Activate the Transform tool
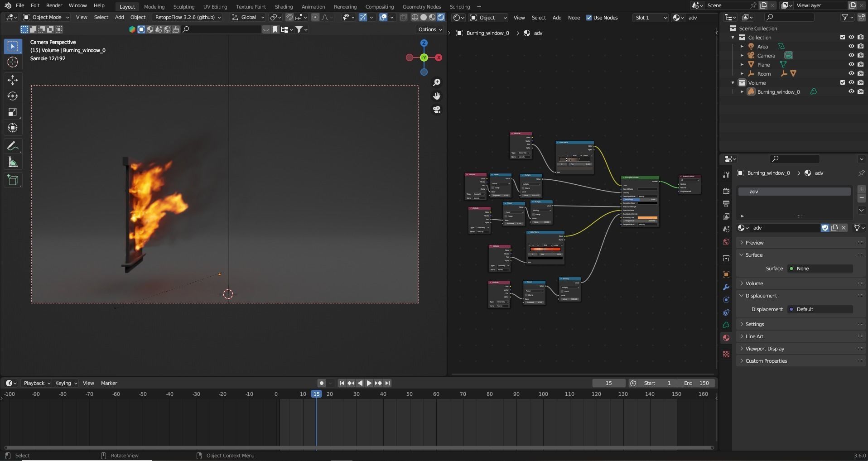Viewport: 868px width, 461px height. tap(13, 128)
